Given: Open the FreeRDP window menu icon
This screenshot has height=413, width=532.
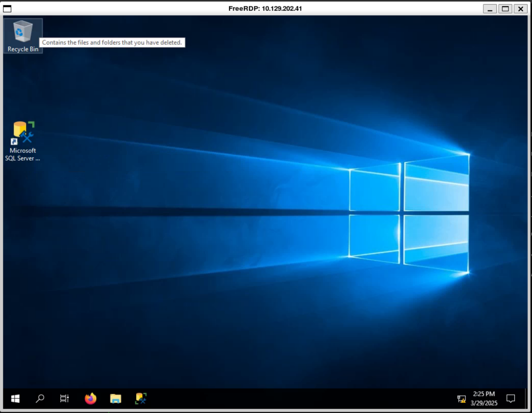Looking at the screenshot, I should point(8,8).
